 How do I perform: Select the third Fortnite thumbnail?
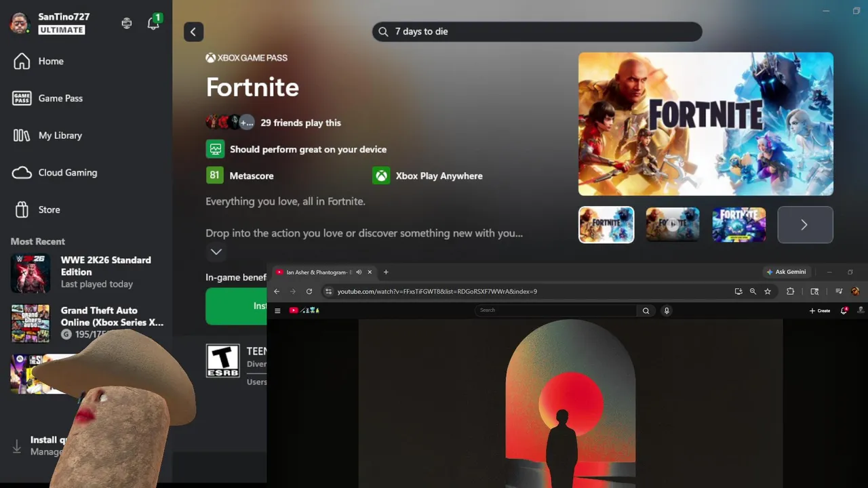coord(738,224)
